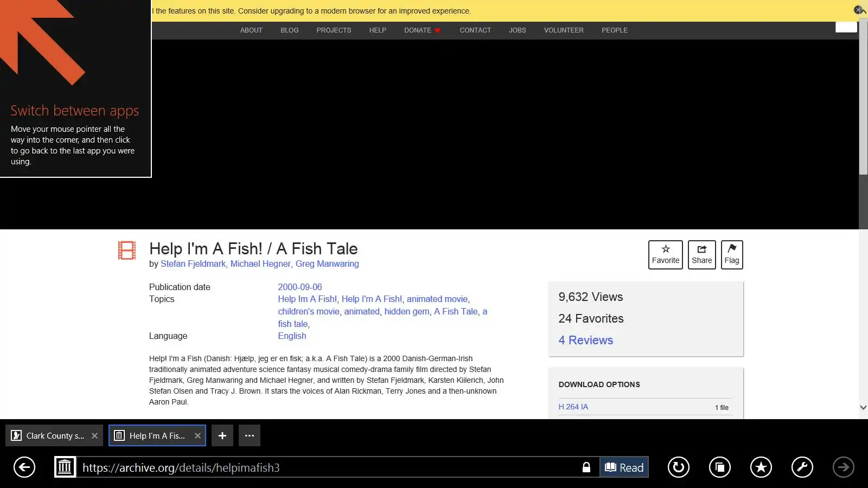This screenshot has width=868, height=488.
Task: Click the '1 file' count text
Action: (722, 407)
